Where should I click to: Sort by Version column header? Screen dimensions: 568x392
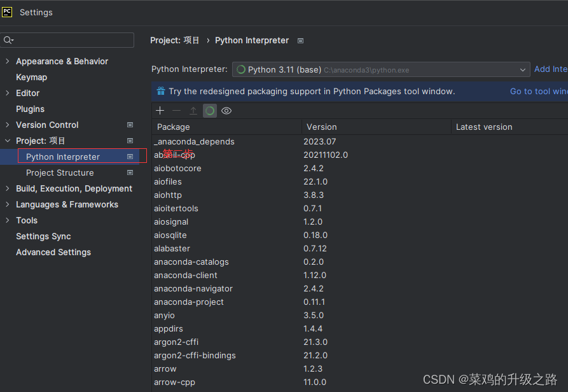[x=377, y=127]
